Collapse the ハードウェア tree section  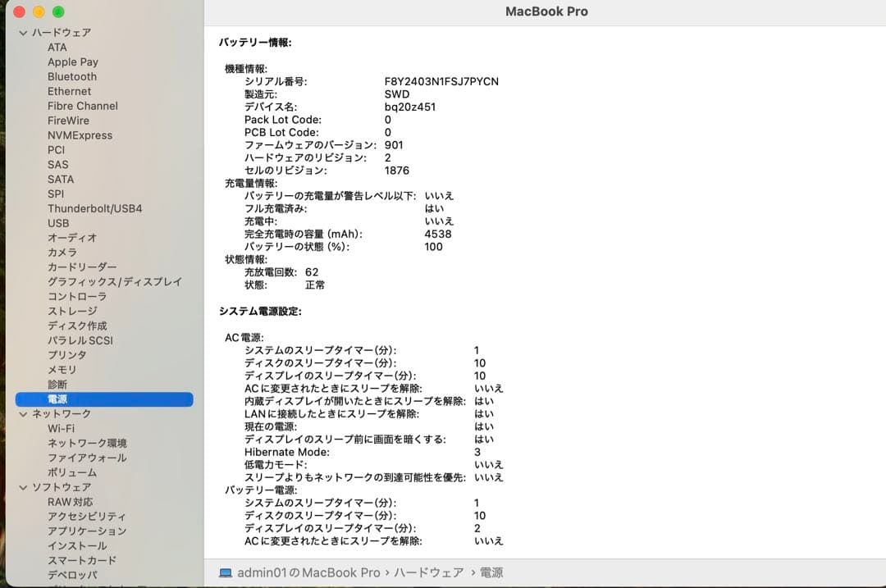coord(23,33)
